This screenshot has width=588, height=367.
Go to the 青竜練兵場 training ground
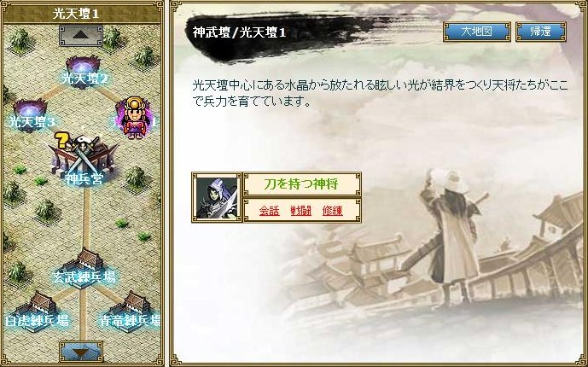coord(131,312)
